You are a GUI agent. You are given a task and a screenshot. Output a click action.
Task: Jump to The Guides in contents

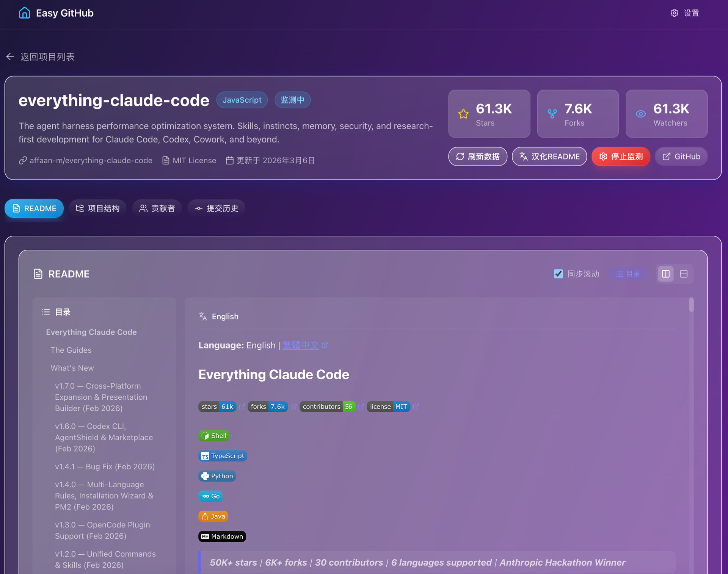point(71,350)
